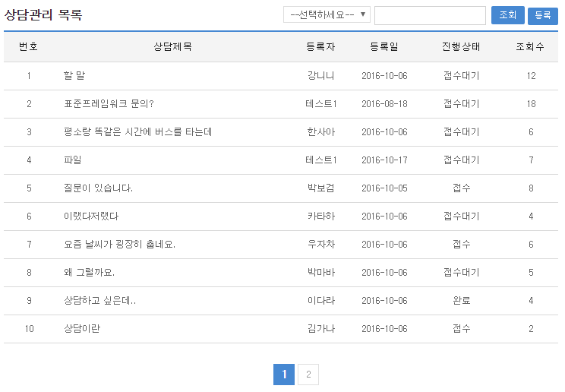Screen dimensions: 565x392
Task: Open the consultation titled 할 말
Action: tap(74, 76)
